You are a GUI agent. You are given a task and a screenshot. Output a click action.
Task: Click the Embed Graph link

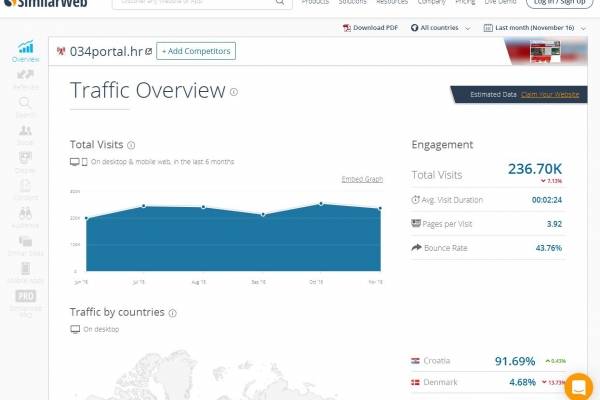(x=362, y=179)
